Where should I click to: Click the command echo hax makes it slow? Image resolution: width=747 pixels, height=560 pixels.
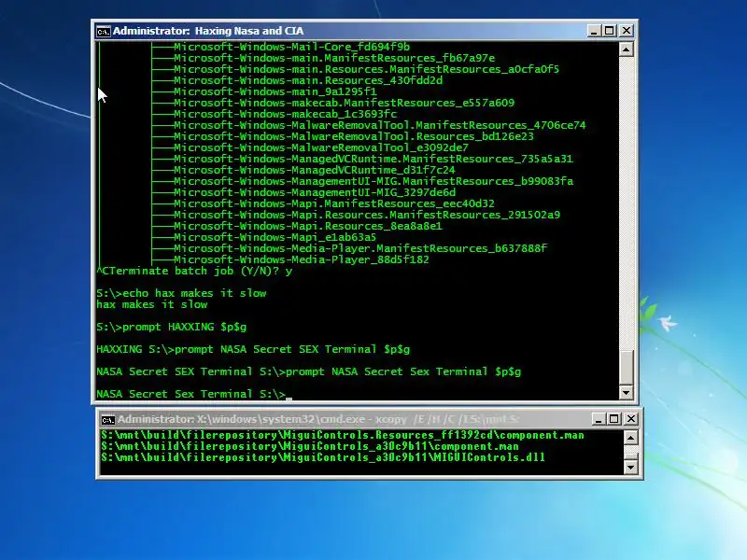point(181,293)
